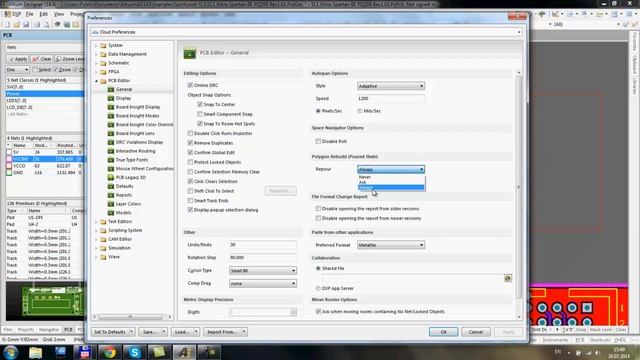Collapse PCB Editor tree node
The image size is (640, 360).
click(x=96, y=81)
